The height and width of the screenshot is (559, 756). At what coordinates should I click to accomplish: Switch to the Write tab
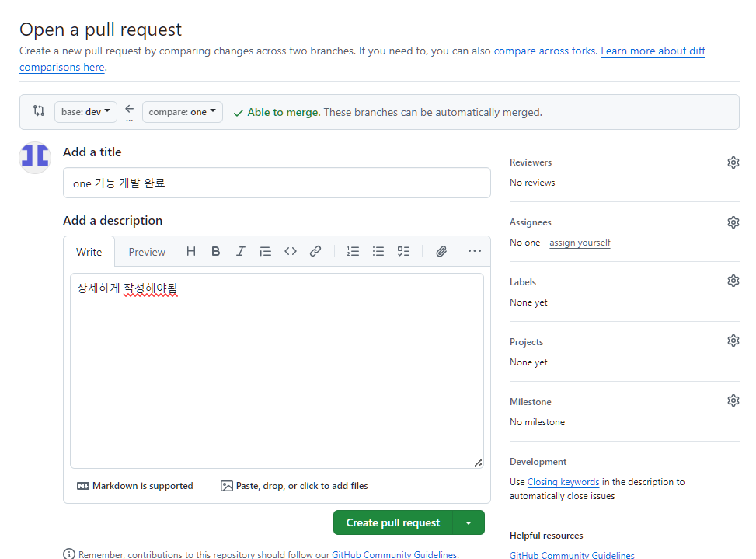[x=89, y=252]
